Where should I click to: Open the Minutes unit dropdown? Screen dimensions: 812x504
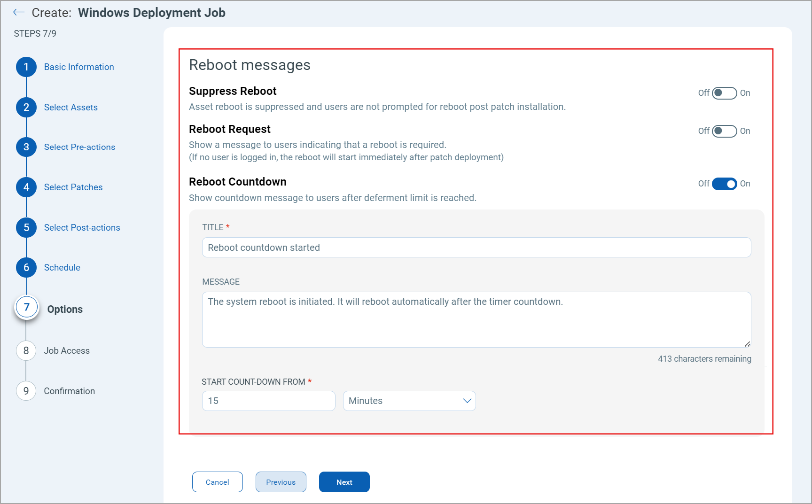tap(409, 401)
